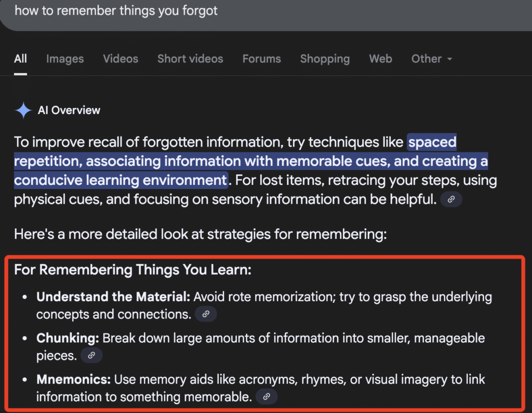Switch to the Images tab
The image size is (532, 413).
coord(65,59)
